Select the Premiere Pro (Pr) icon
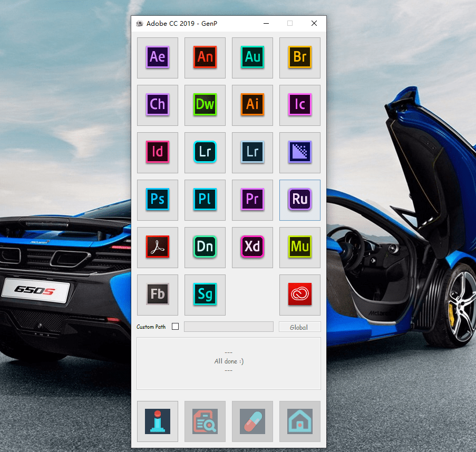Screen dimensions: 476x452 [252, 200]
